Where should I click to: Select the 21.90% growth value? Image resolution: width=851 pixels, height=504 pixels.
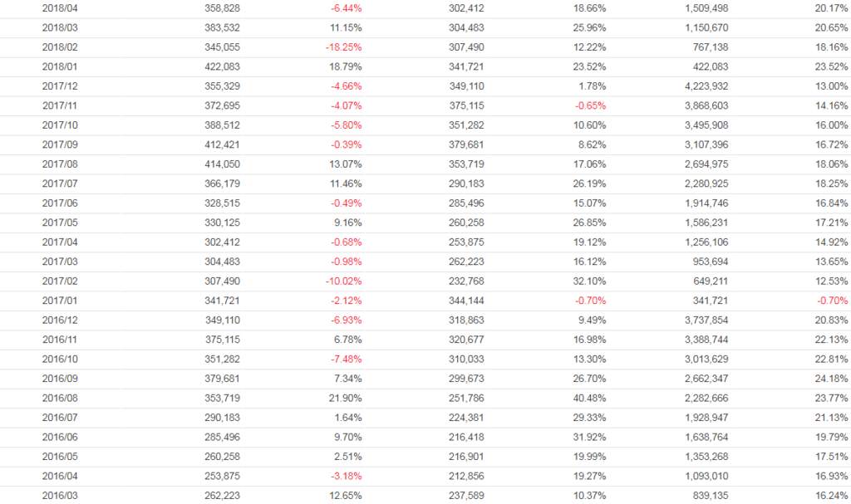pos(346,398)
